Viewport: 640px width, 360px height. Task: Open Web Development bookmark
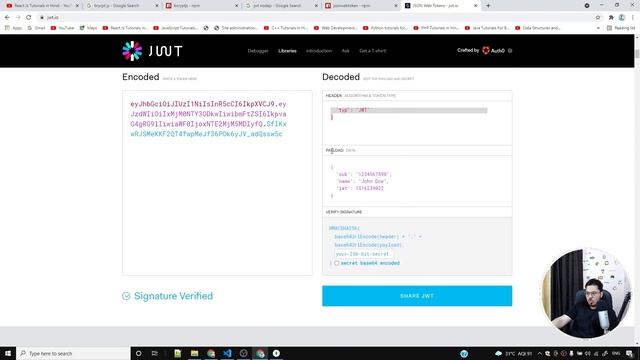(336, 28)
